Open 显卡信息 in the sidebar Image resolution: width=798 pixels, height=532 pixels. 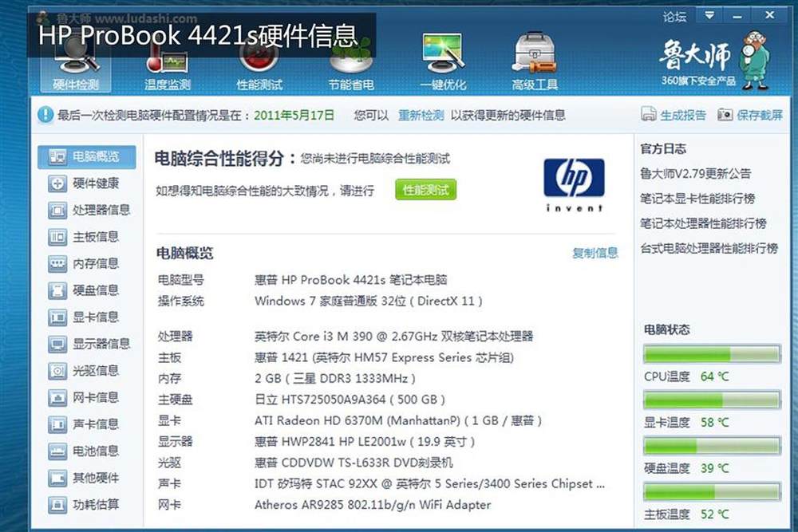[x=84, y=317]
